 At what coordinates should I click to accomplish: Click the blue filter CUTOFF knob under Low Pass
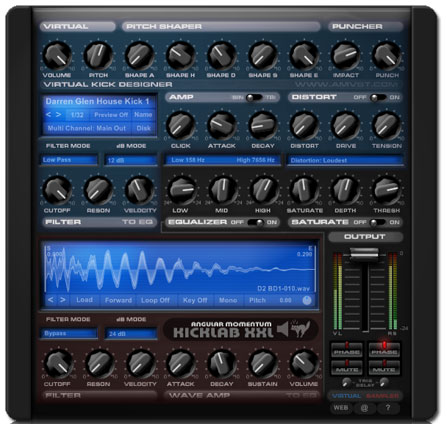pos(57,190)
